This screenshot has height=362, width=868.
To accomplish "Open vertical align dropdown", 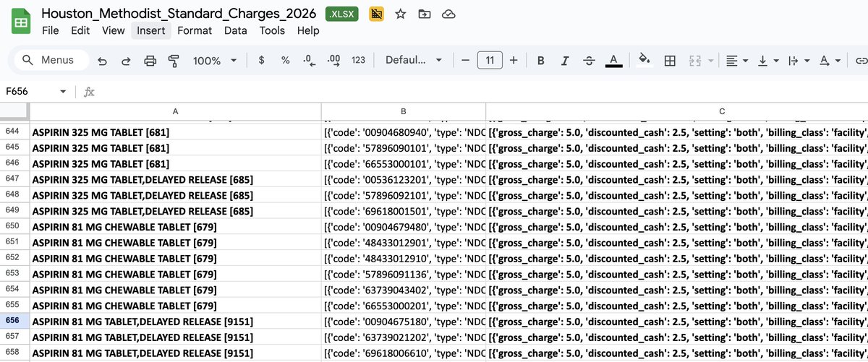I will coord(767,61).
